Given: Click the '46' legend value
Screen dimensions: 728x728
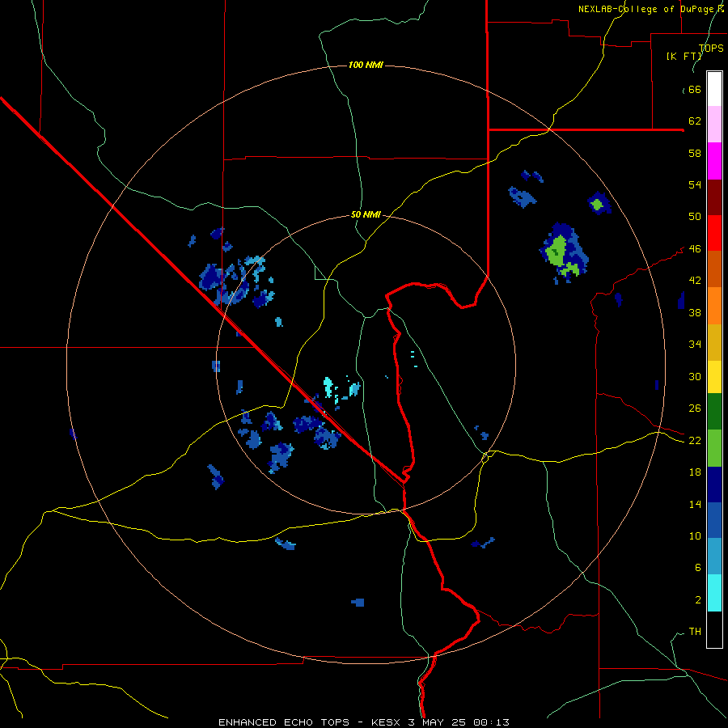Looking at the screenshot, I should (x=695, y=249).
